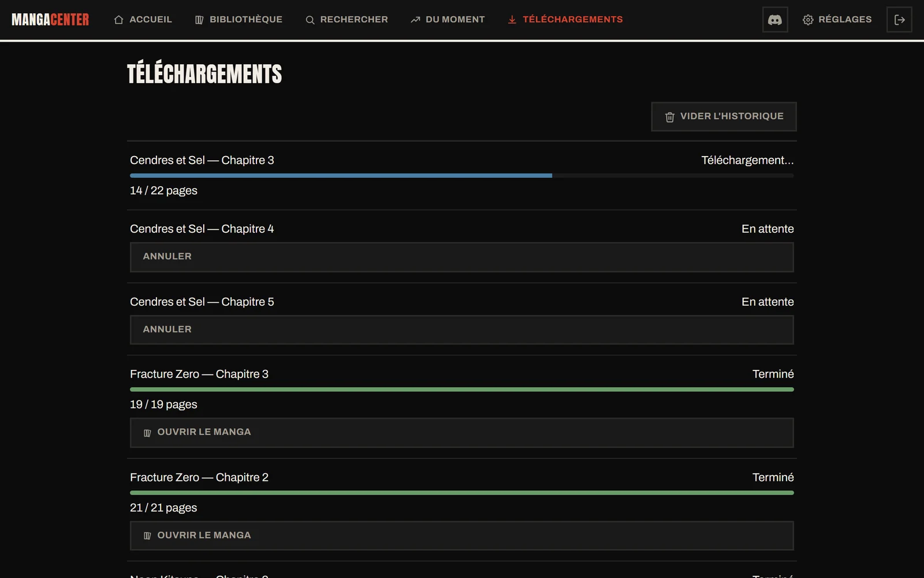Image resolution: width=924 pixels, height=578 pixels.
Task: Click the "Téléchargement..." status text
Action: pyautogui.click(x=747, y=160)
